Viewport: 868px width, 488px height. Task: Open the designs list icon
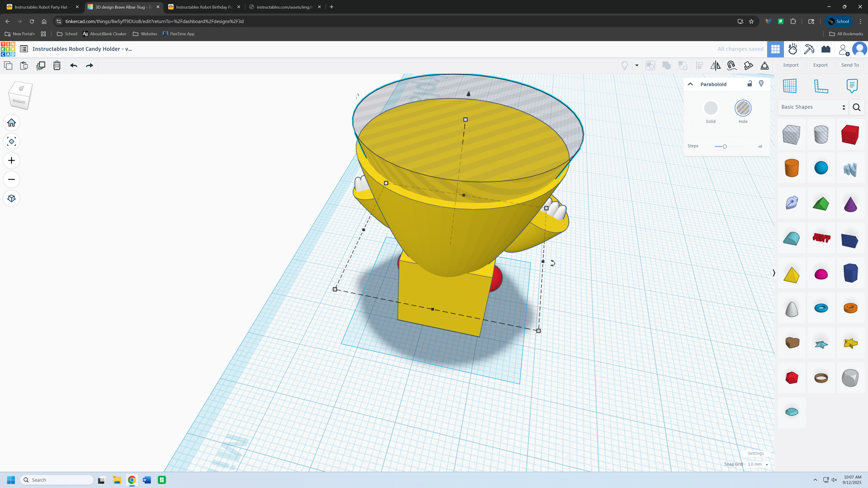(x=24, y=49)
